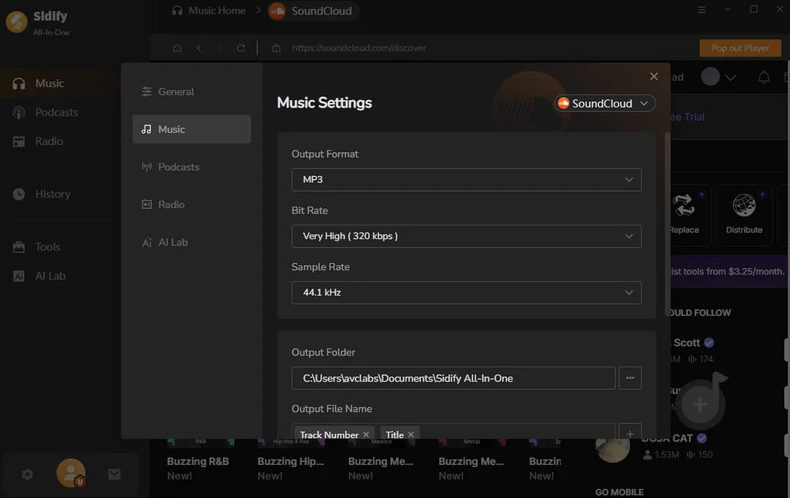Click the Pop out Player button
Image resolution: width=790 pixels, height=498 pixels.
[x=740, y=48]
